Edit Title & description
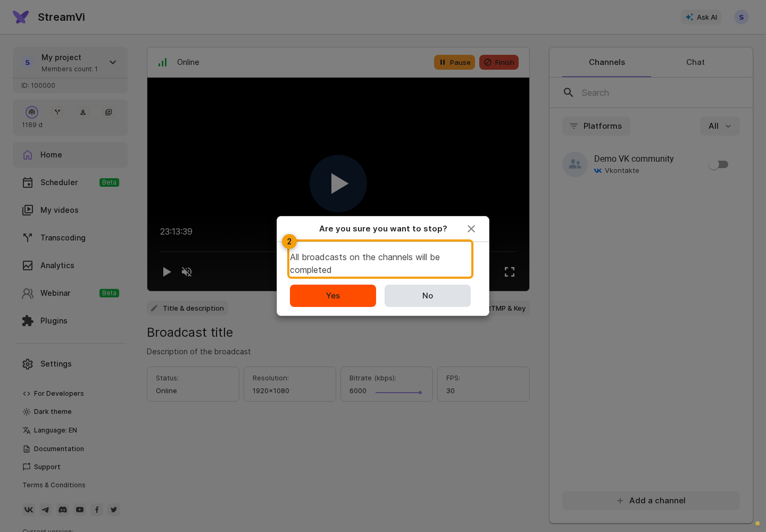766x532 pixels. pyautogui.click(x=187, y=309)
